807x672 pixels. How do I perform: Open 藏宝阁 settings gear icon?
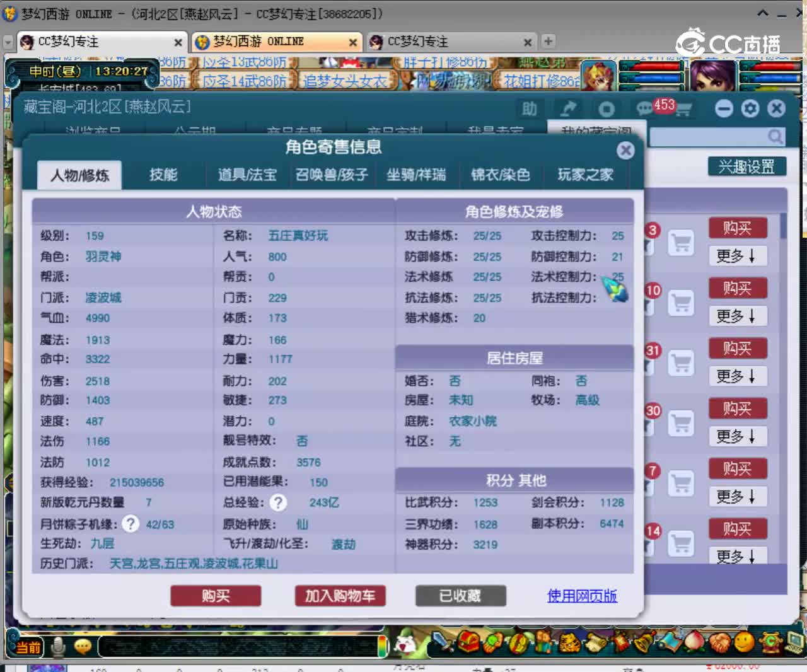click(750, 108)
